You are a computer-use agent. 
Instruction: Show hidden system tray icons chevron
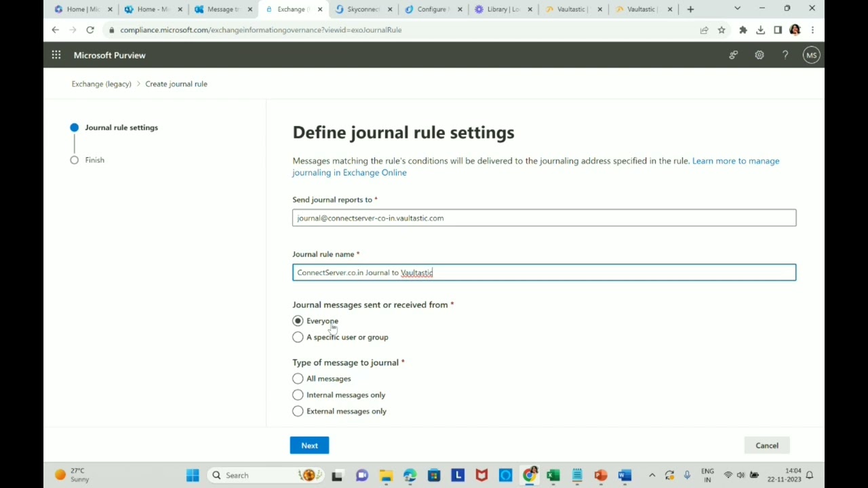coord(652,475)
